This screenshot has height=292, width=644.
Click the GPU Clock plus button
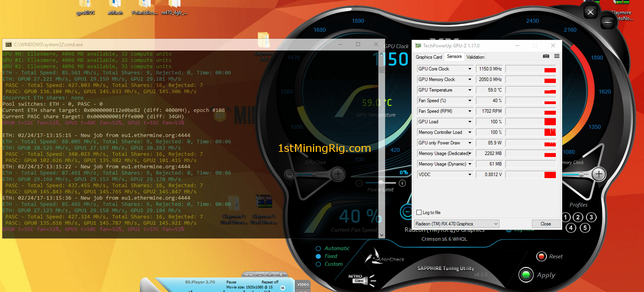tap(338, 174)
